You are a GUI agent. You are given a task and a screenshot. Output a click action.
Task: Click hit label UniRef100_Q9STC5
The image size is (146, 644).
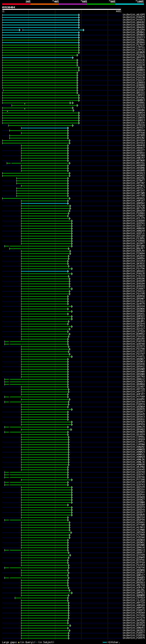pyautogui.click(x=134, y=108)
